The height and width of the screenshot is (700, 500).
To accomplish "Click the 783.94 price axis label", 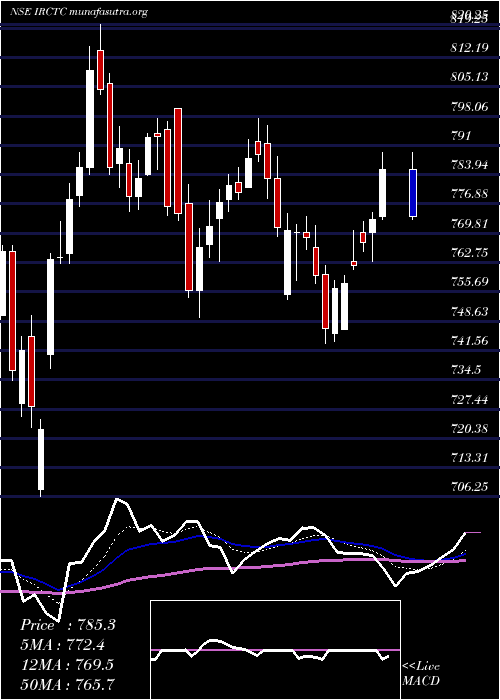I will [470, 165].
